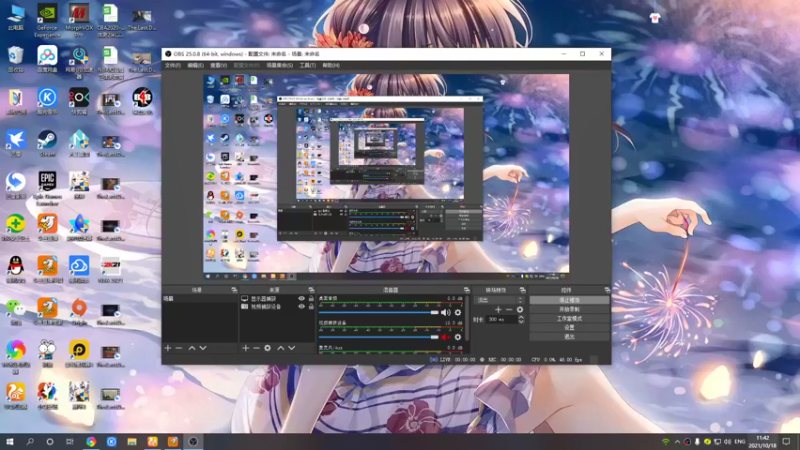Open the Recycle Bin on the desktop
Image resolution: width=800 pixels, height=450 pixels.
pos(16,59)
